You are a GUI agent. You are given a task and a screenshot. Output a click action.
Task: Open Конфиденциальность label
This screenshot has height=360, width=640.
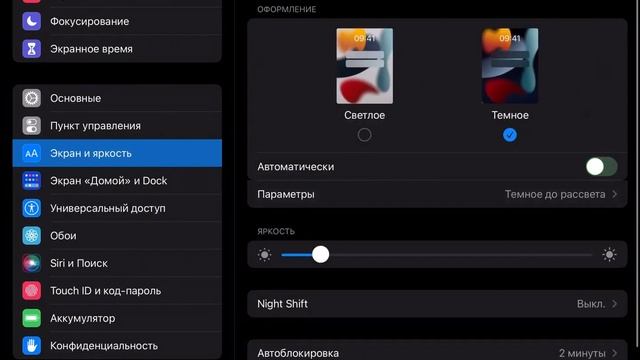[x=104, y=346]
